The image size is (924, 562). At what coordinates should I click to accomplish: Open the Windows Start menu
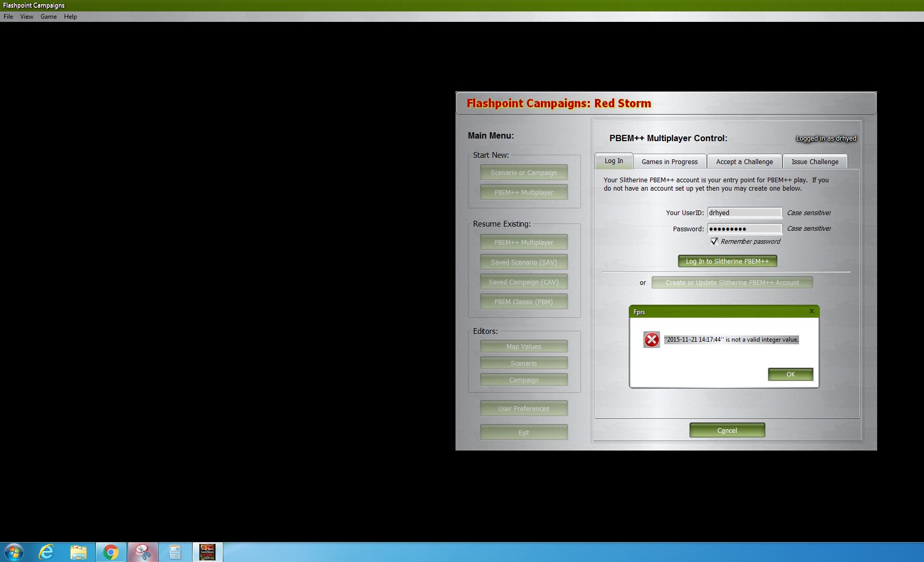click(x=14, y=552)
